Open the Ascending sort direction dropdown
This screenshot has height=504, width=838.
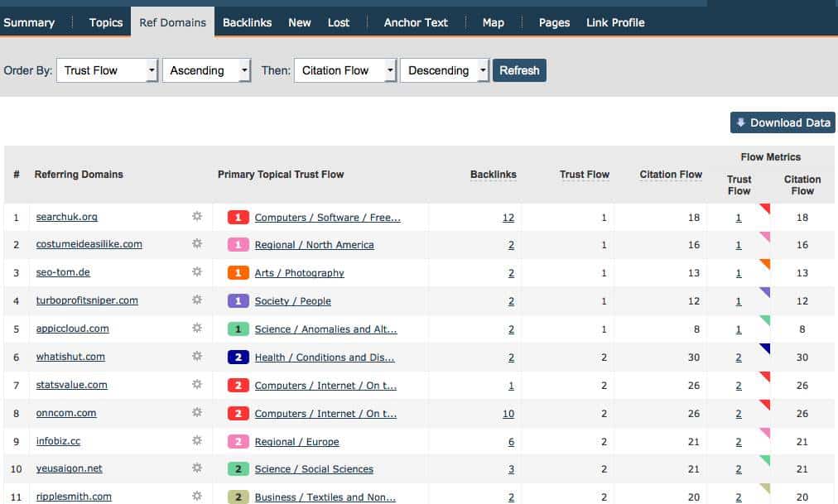tap(206, 70)
